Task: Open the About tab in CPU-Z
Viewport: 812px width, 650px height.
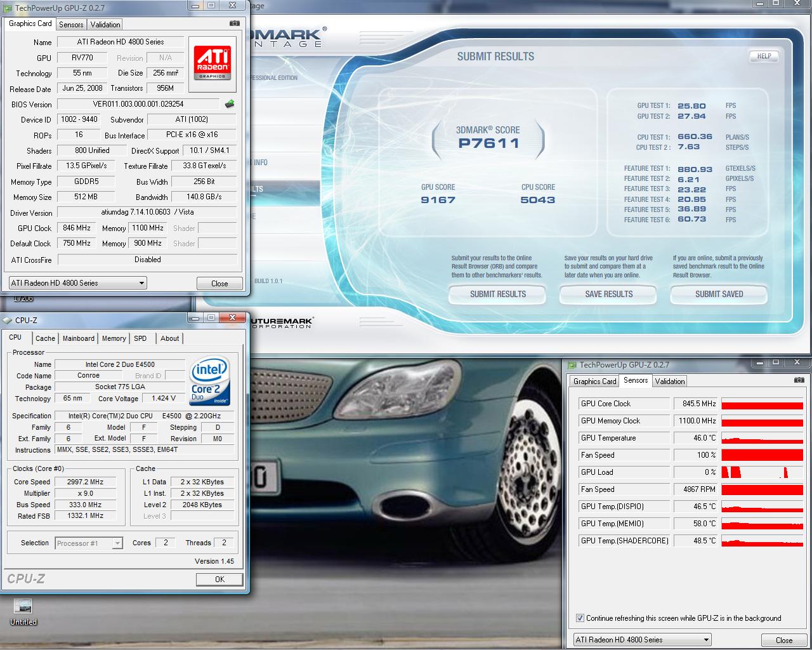Action: click(169, 338)
